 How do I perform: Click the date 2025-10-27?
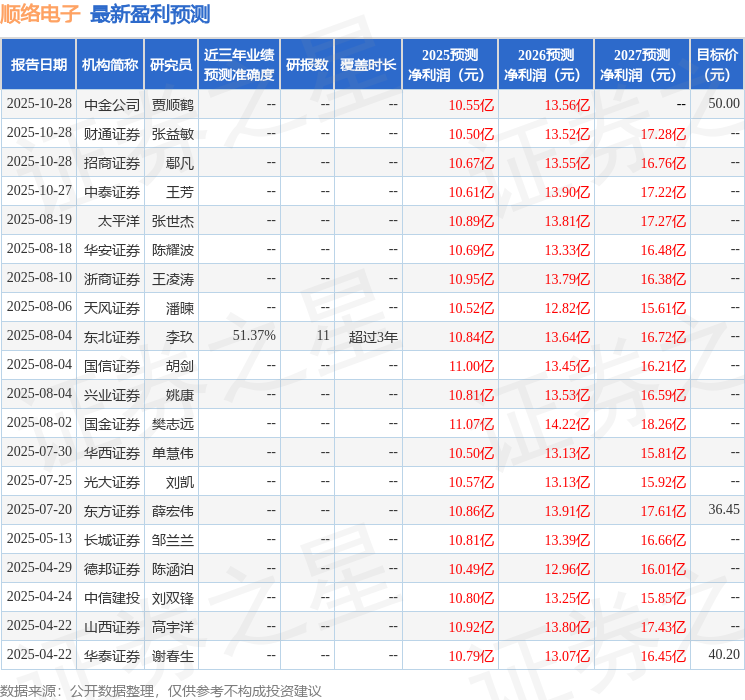coord(39,191)
